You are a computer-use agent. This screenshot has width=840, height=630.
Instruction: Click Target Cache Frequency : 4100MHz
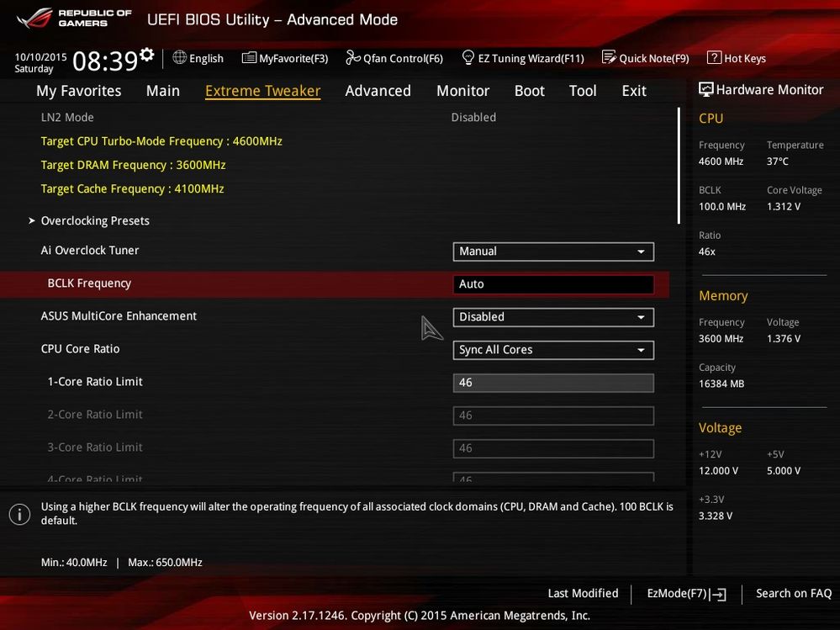pyautogui.click(x=132, y=188)
